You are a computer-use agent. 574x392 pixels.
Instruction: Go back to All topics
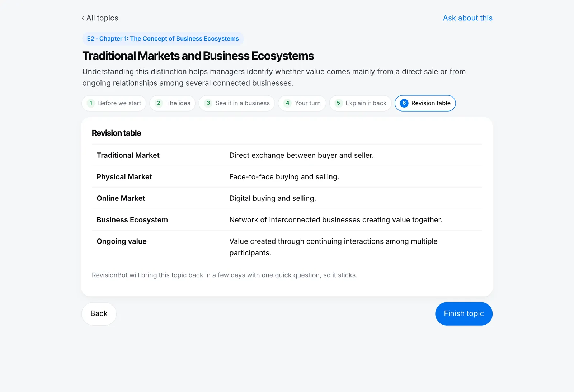pos(100,18)
